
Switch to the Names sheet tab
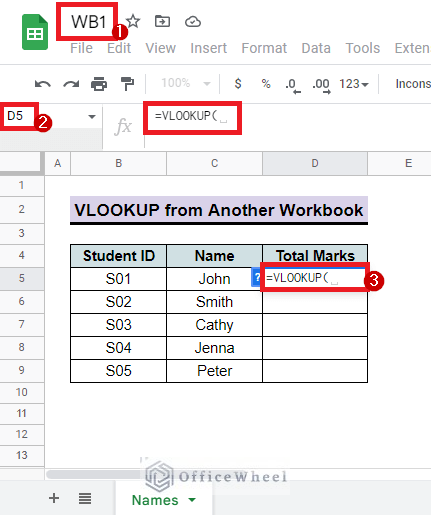(155, 500)
